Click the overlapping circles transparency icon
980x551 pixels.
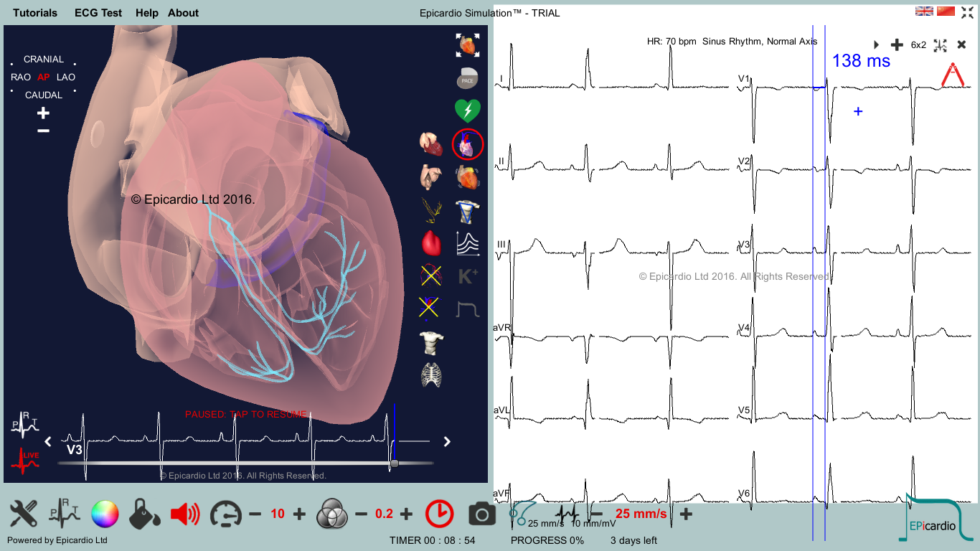(332, 514)
